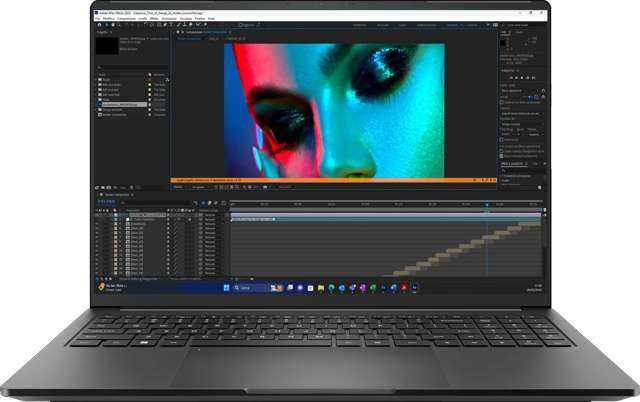The image size is (640, 402).
Task: Select the Zoom magnifier tool
Action: (x=119, y=25)
